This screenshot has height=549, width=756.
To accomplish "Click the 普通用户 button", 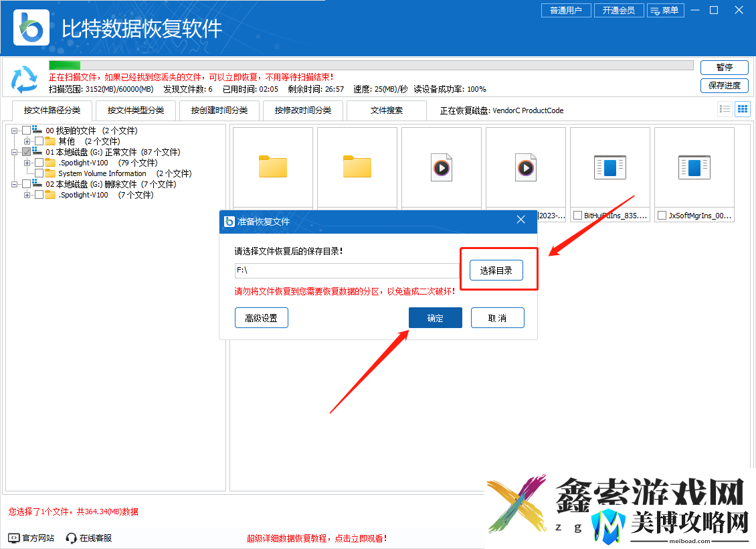I will coord(566,10).
